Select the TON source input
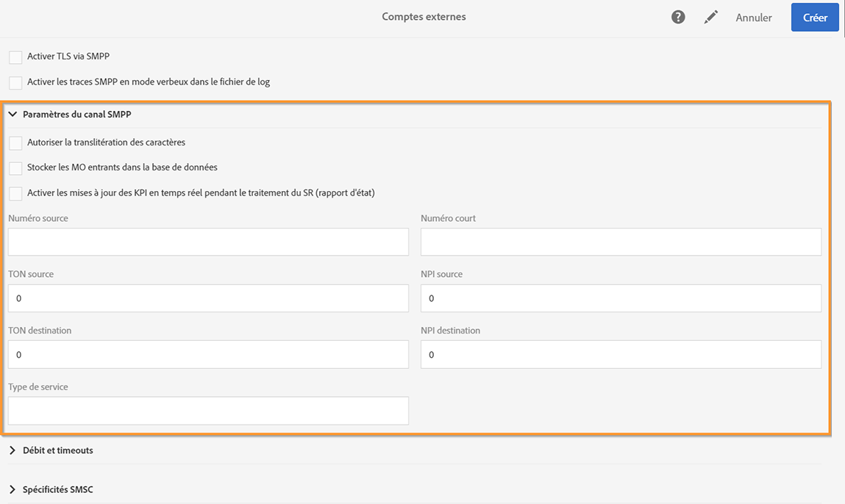 click(208, 298)
